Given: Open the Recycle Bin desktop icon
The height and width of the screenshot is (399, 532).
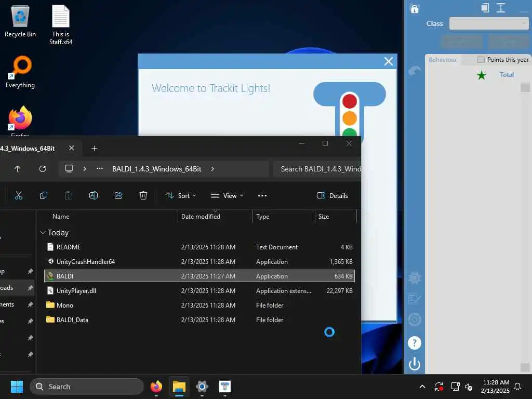Looking at the screenshot, I should (x=20, y=22).
